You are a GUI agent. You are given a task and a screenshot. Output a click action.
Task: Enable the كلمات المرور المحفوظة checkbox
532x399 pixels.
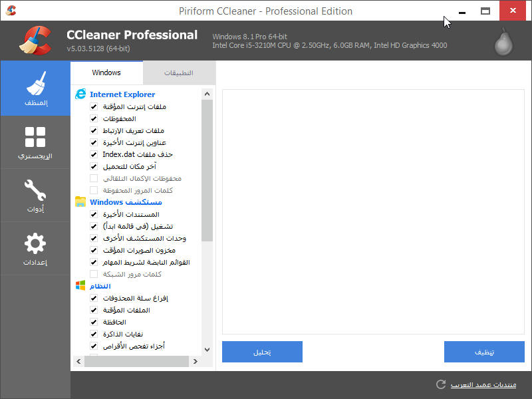(x=93, y=190)
